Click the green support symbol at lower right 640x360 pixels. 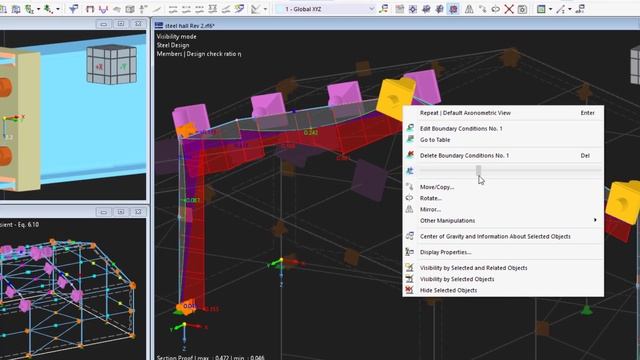click(x=586, y=310)
